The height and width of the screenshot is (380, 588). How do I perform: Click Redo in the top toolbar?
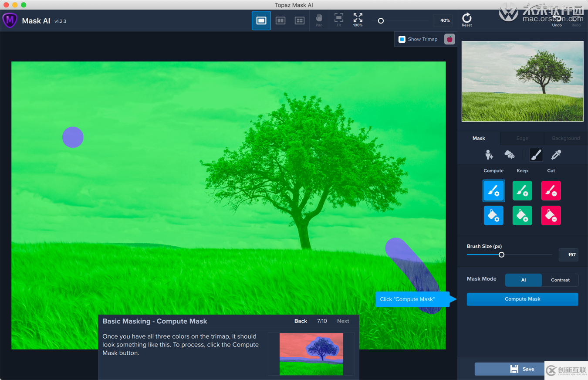pos(576,25)
